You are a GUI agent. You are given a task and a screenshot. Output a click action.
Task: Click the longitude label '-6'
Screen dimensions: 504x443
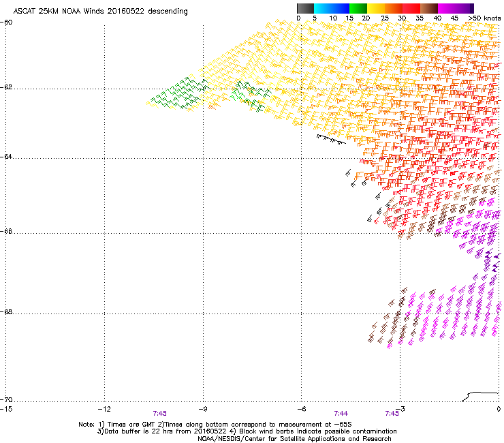click(x=301, y=409)
